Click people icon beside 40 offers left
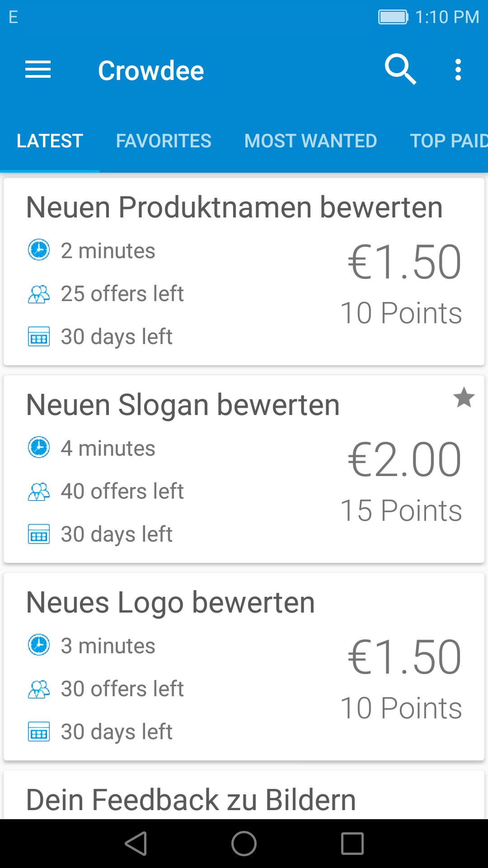Image resolution: width=488 pixels, height=868 pixels. 39,491
